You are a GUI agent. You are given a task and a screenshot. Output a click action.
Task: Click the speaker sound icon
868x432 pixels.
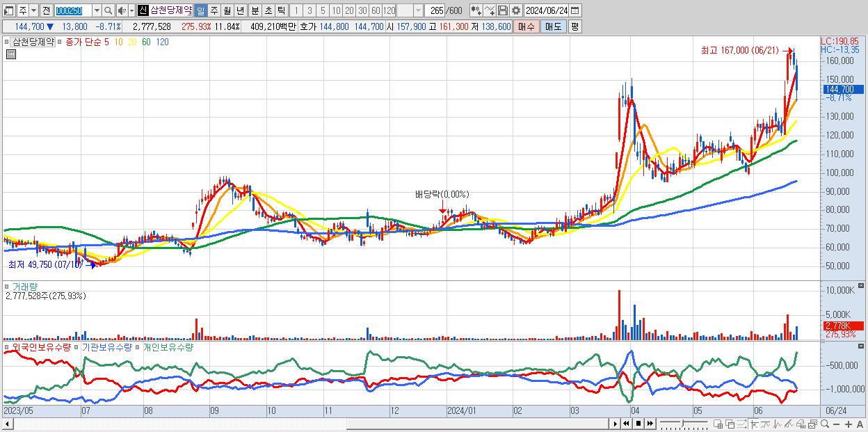point(122,10)
